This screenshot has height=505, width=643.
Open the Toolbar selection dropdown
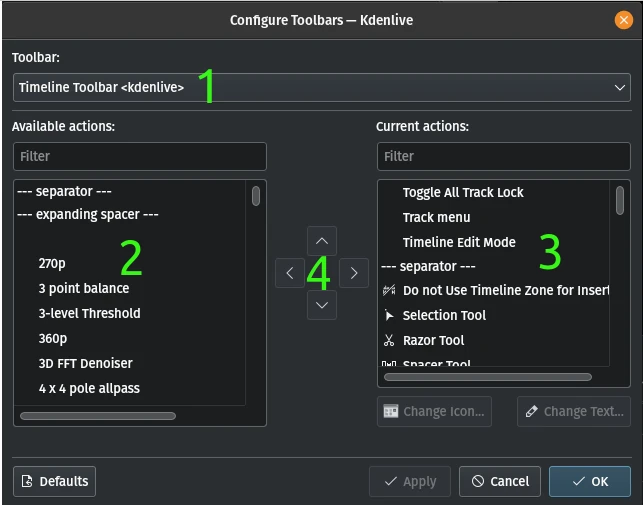322,87
